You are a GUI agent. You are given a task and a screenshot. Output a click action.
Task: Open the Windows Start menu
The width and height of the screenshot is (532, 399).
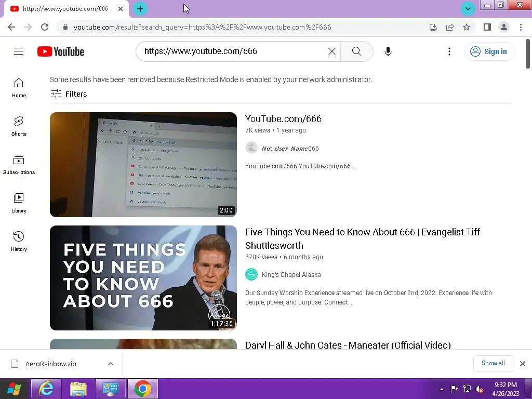coord(14,389)
